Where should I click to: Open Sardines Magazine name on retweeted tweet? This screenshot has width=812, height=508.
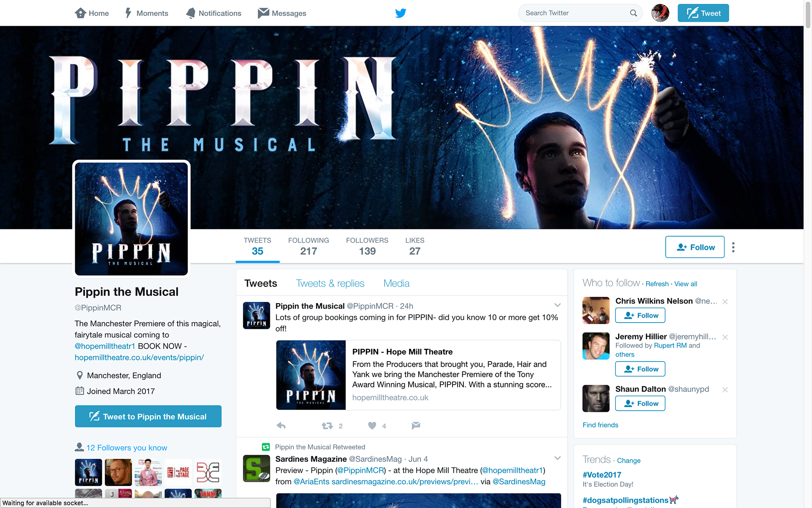coord(311,459)
